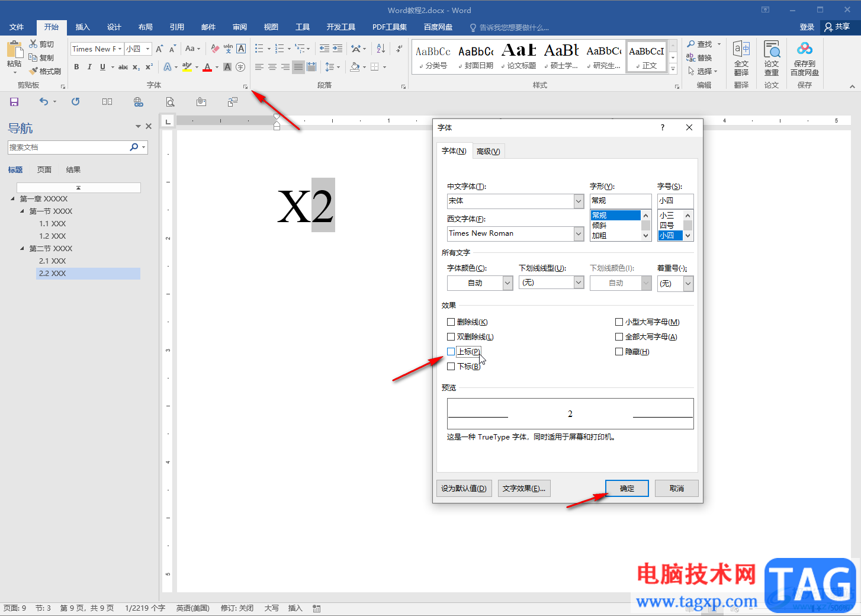Screen dimensions: 861x616
Task: Click the Paste button
Action: pos(14,56)
